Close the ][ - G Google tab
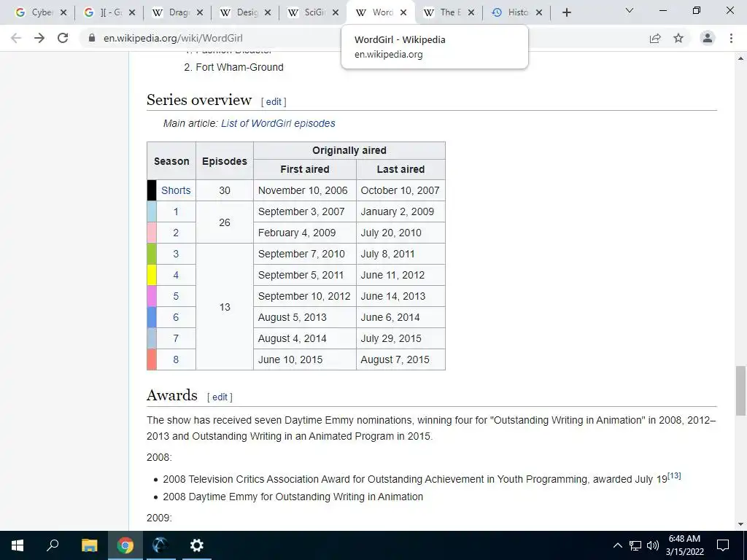747x560 pixels. [132, 12]
